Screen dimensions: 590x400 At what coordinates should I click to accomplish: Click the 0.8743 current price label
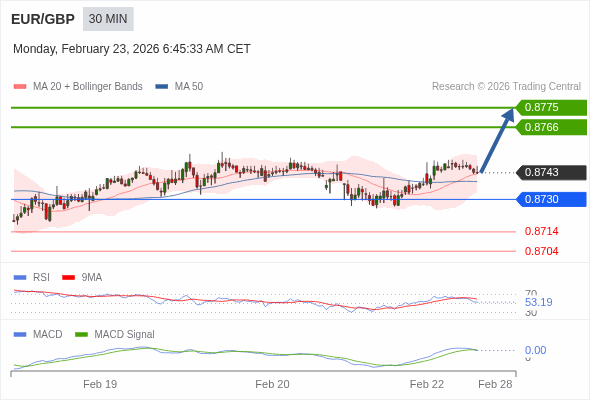551,172
